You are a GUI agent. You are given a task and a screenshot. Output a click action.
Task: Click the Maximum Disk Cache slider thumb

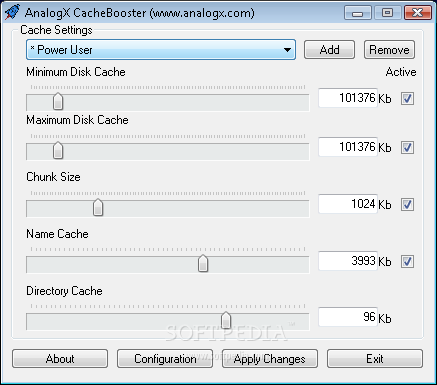58,150
